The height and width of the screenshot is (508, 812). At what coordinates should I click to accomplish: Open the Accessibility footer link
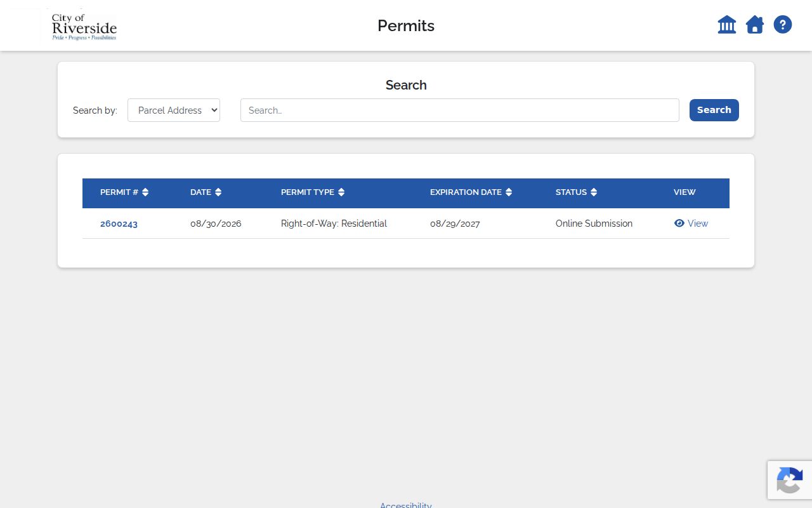[406, 505]
